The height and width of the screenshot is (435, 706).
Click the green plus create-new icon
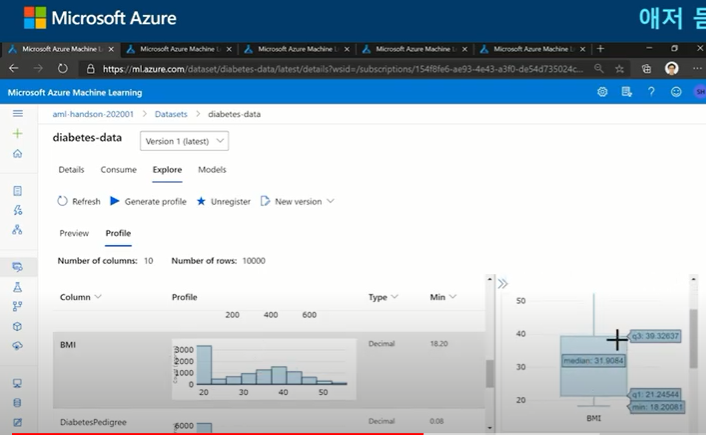tap(18, 133)
